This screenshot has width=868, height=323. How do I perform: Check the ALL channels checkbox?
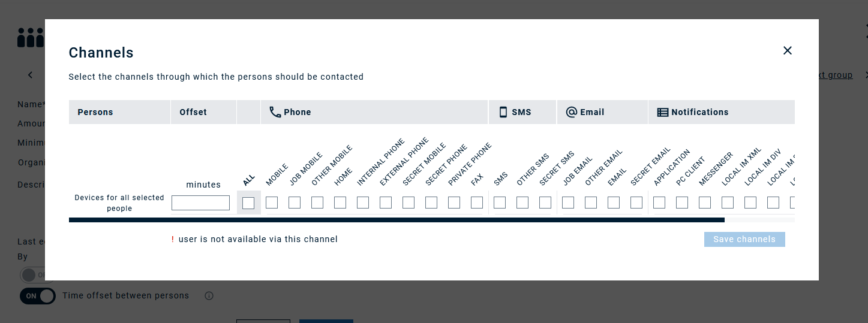[248, 203]
